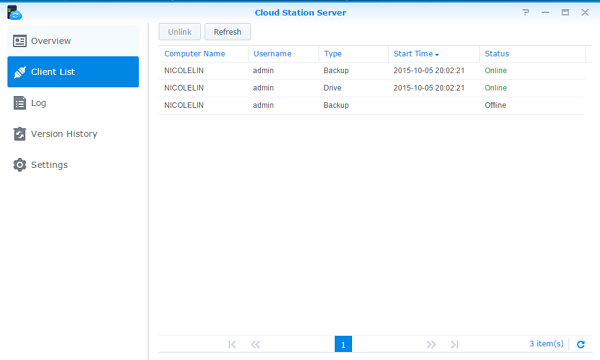
Task: Click the Cloud Station Server title
Action: point(300,13)
